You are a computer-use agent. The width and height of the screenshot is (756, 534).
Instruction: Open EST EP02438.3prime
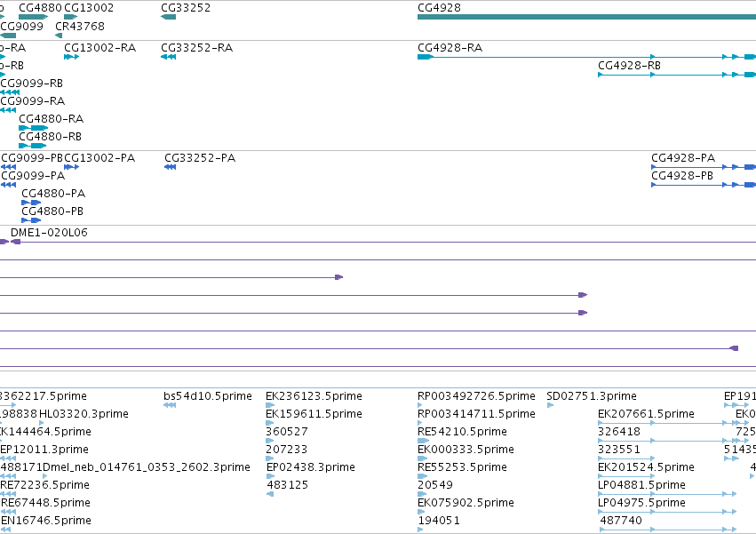311,467
